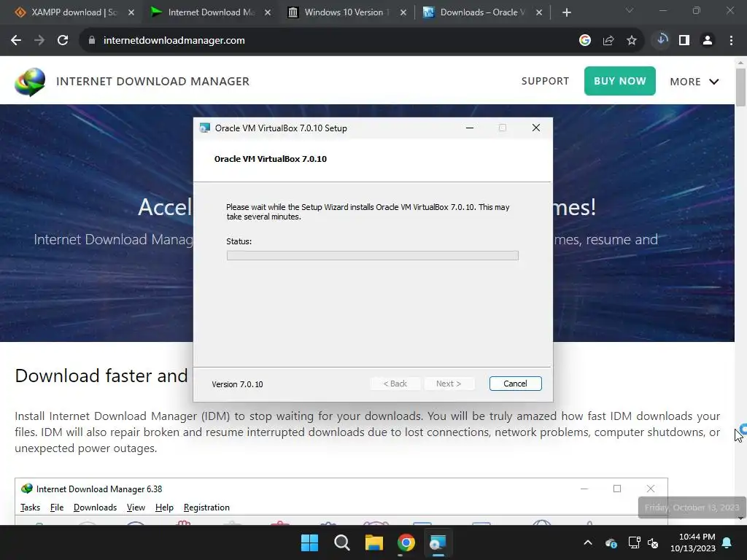
Task: Open taskbar Search
Action: point(341,542)
